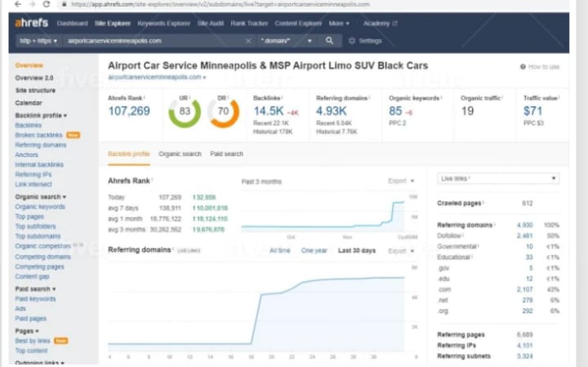Screen dimensions: 588x367
Task: Click the 14.5K backlinks number
Action: (268, 110)
